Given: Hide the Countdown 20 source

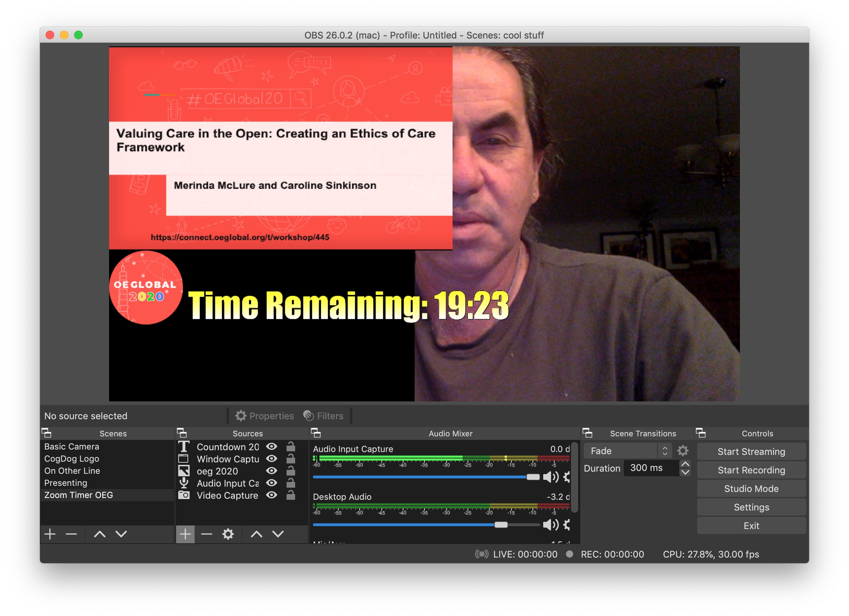Looking at the screenshot, I should click(272, 446).
